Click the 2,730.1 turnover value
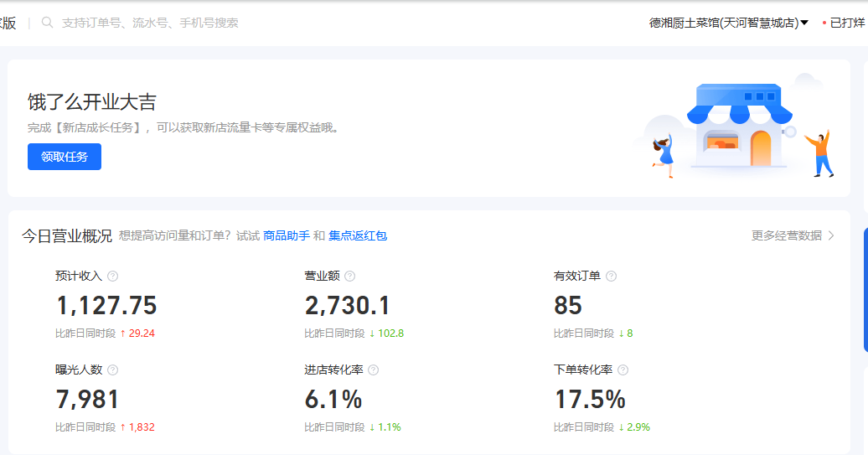 347,306
